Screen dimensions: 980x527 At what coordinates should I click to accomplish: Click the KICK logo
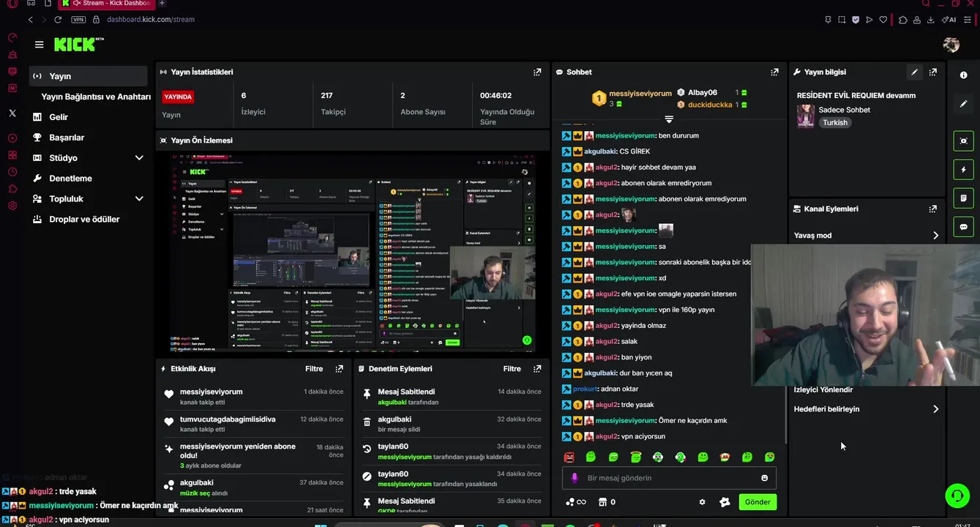(x=78, y=45)
